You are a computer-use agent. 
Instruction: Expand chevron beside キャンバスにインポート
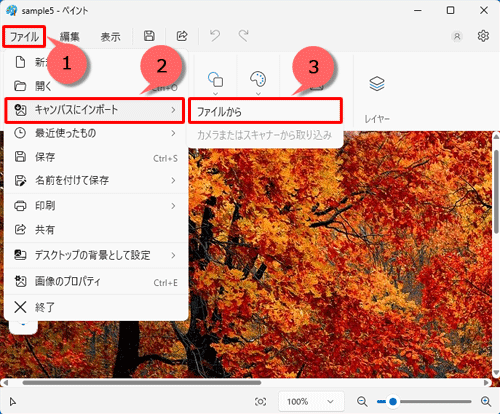173,110
